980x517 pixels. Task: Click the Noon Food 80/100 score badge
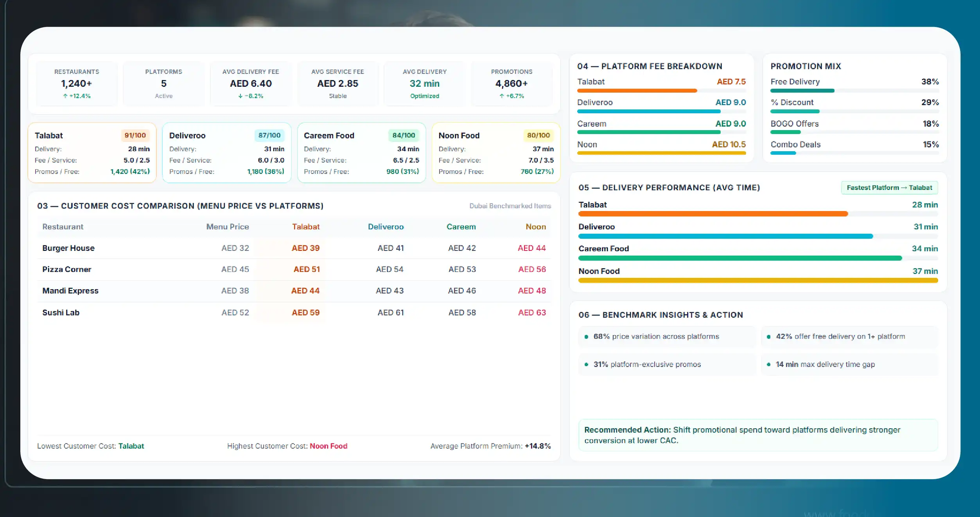tap(538, 135)
